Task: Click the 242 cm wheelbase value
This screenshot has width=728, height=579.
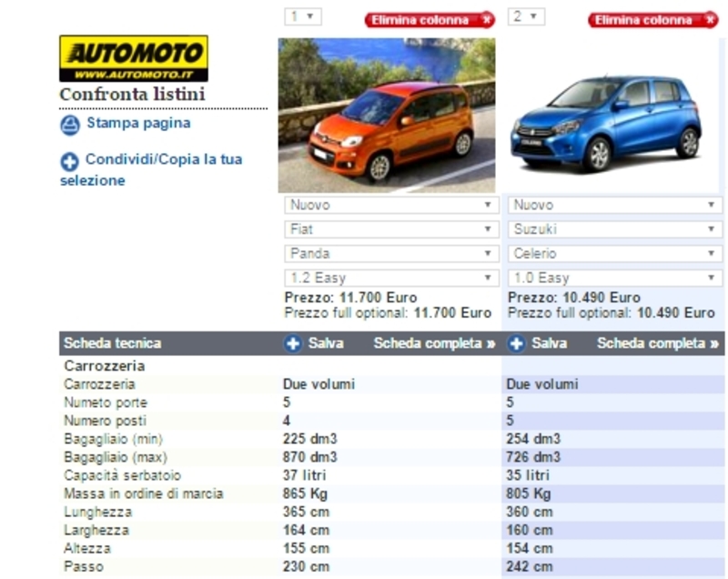Action: [x=530, y=567]
